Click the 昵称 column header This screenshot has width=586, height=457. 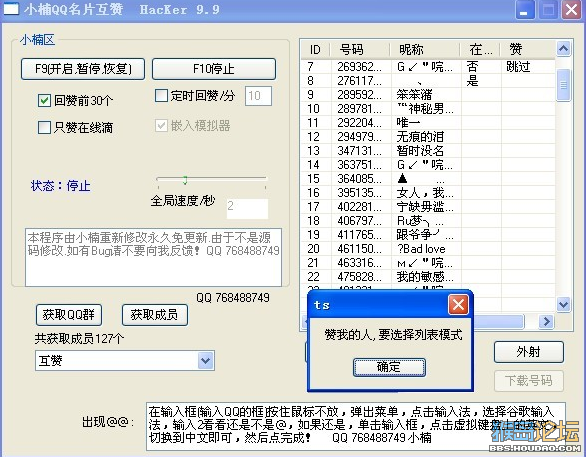[x=425, y=49]
